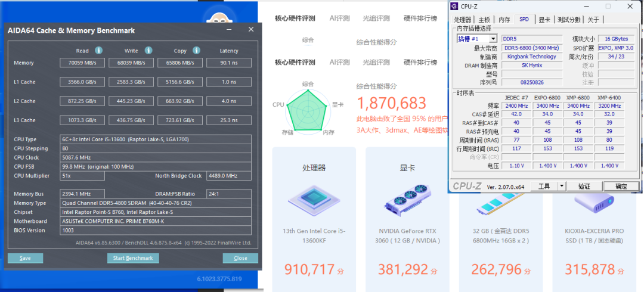The height and width of the screenshot is (292, 644).
Task: Click Start Benchmark in AIDA64
Action: pos(133,258)
